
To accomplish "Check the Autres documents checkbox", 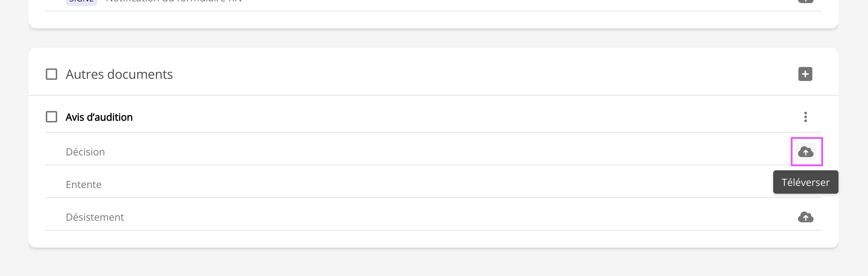I will [x=51, y=74].
